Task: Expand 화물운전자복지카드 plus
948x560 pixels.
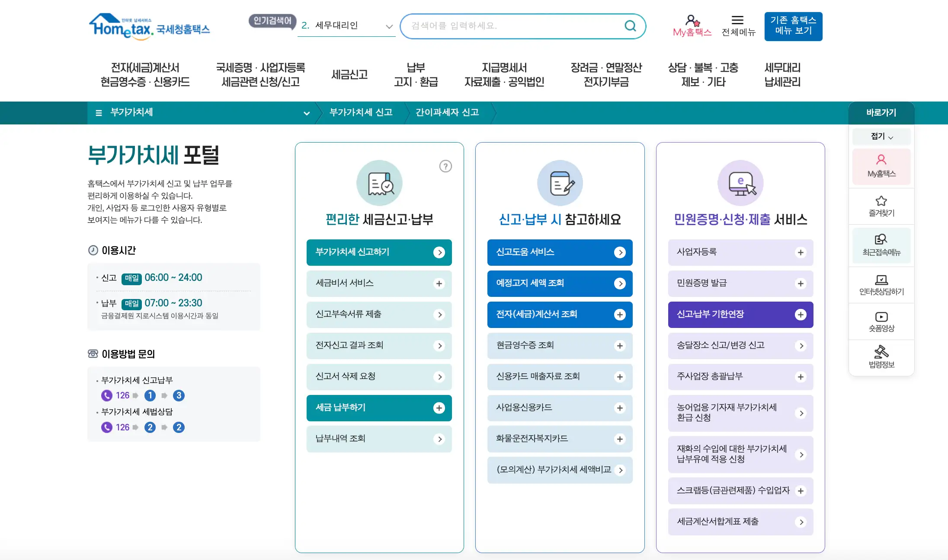Action: (620, 439)
